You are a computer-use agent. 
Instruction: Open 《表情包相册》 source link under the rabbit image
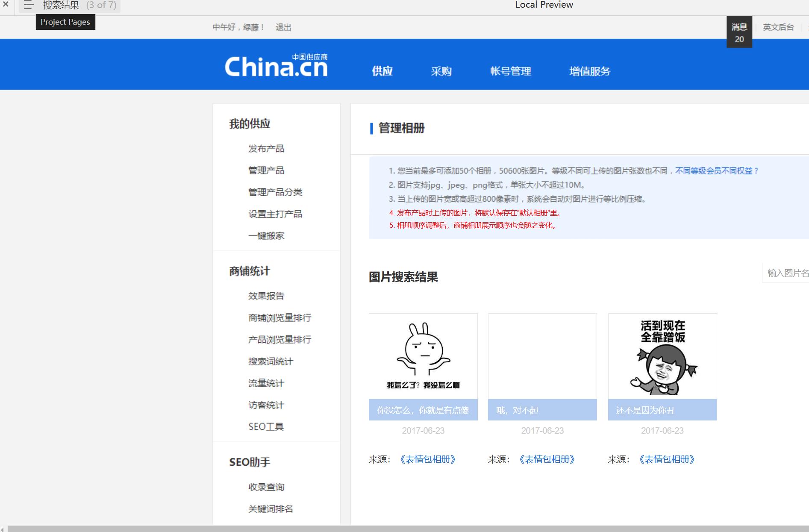[x=428, y=459]
